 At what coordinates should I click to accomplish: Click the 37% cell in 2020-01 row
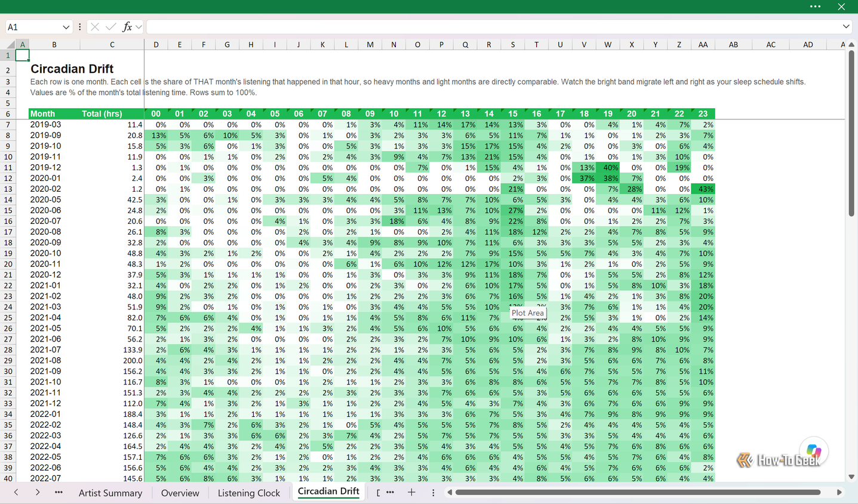(584, 178)
